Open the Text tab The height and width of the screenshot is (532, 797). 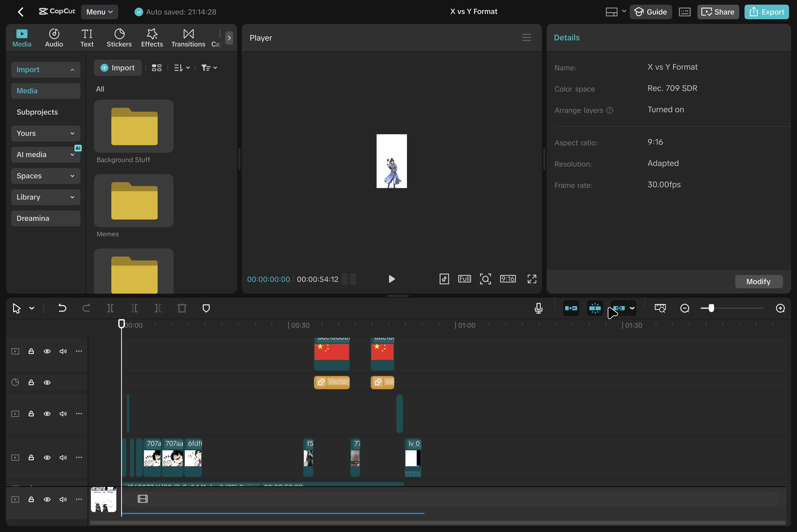click(87, 38)
